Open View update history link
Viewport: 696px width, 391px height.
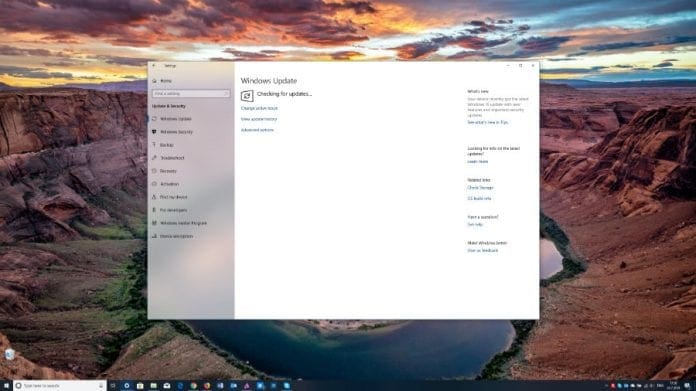tap(259, 119)
